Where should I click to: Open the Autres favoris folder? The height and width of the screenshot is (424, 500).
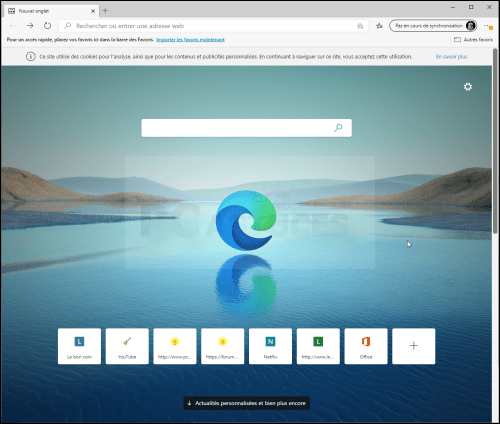[x=474, y=40]
